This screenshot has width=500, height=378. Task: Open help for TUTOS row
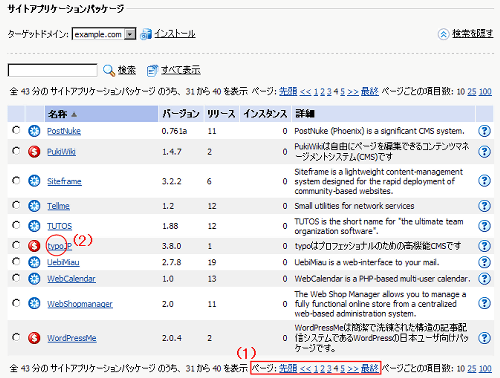click(484, 226)
